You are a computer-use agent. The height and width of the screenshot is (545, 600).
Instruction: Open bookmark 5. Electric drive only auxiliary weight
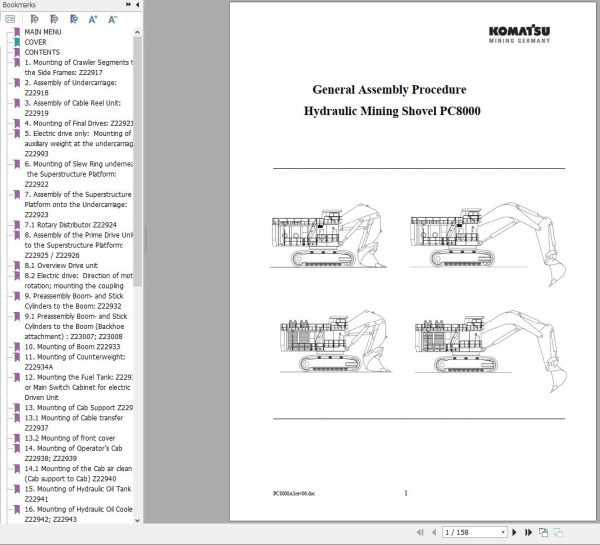coord(78,144)
